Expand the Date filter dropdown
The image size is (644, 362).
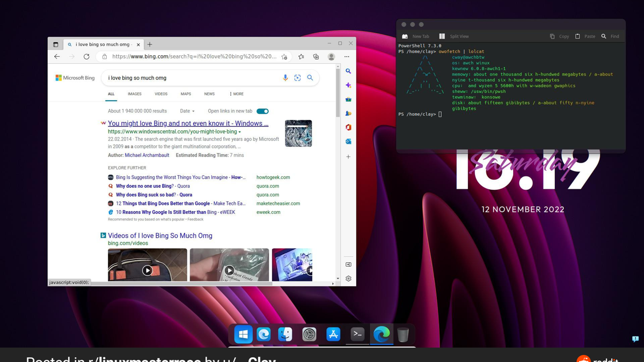pyautogui.click(x=187, y=111)
